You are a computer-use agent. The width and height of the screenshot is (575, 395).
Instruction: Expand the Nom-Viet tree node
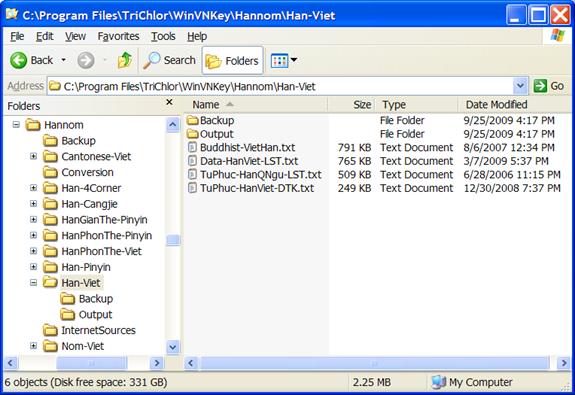(33, 345)
